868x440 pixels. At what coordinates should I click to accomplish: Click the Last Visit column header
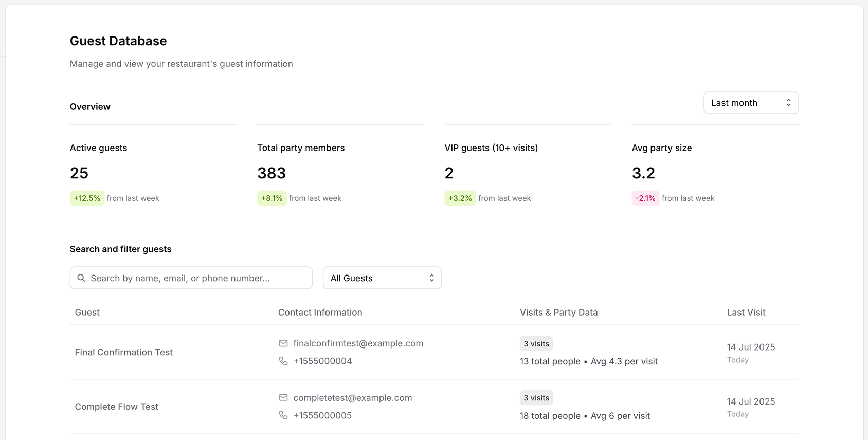(x=746, y=313)
